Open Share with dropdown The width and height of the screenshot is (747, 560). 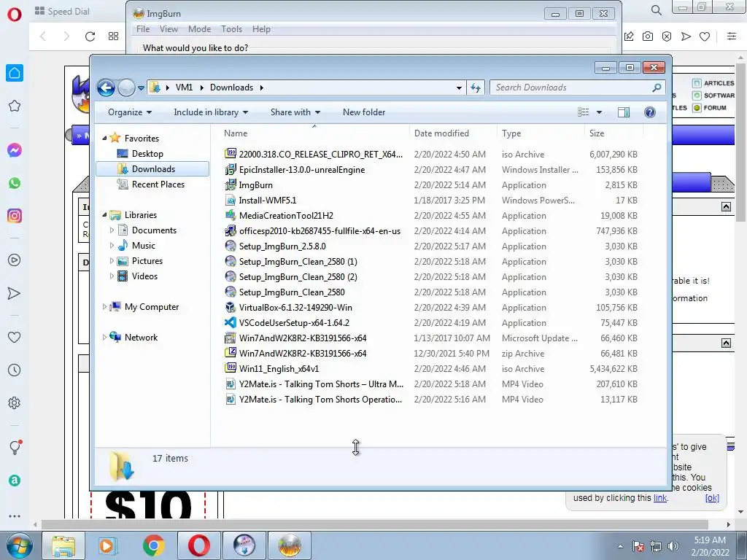click(x=295, y=112)
